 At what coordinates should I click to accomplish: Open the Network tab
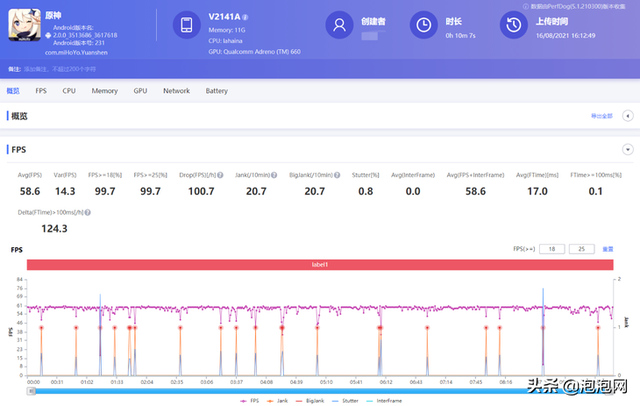pyautogui.click(x=176, y=91)
